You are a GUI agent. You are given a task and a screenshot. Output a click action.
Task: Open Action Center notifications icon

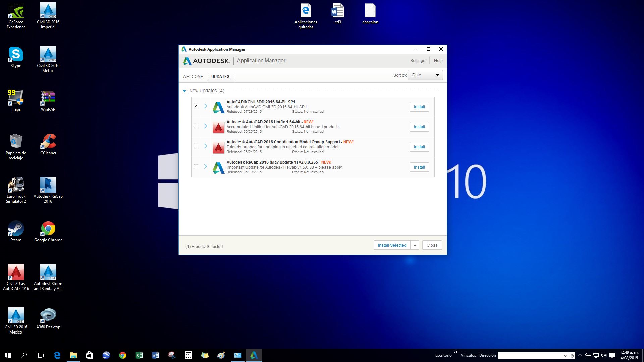click(x=612, y=355)
